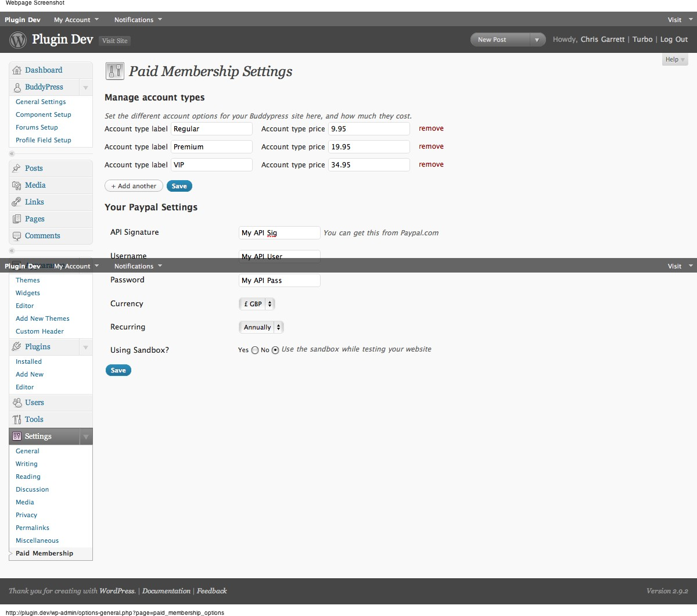Image resolution: width=697 pixels, height=616 pixels.
Task: Remove the VIP account type
Action: pyautogui.click(x=431, y=164)
